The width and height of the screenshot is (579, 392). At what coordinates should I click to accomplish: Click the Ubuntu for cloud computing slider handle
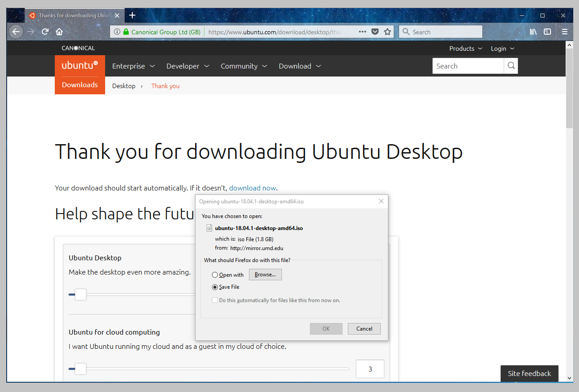tap(80, 368)
